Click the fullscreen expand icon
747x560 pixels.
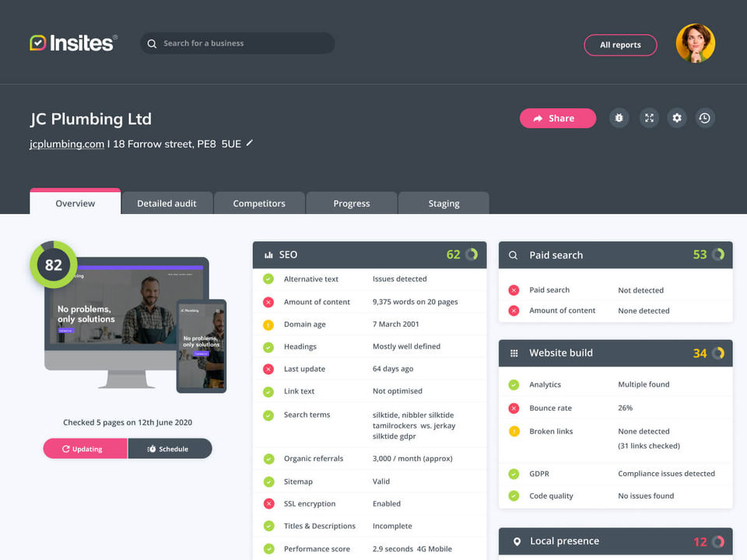pos(649,118)
